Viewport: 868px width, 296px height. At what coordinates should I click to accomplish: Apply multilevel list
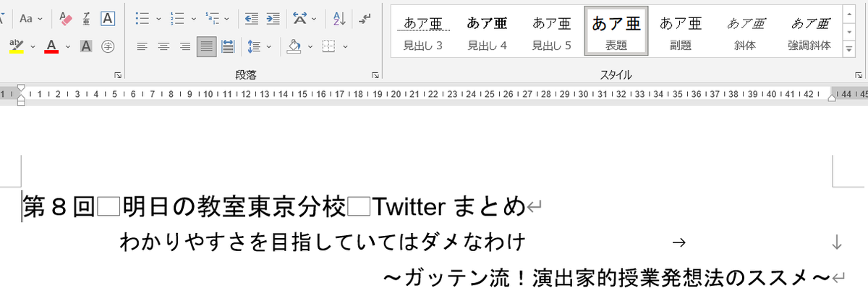pyautogui.click(x=212, y=18)
